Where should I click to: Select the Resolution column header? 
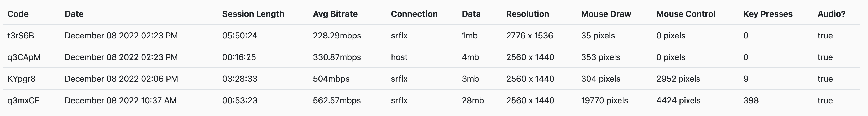pos(528,14)
